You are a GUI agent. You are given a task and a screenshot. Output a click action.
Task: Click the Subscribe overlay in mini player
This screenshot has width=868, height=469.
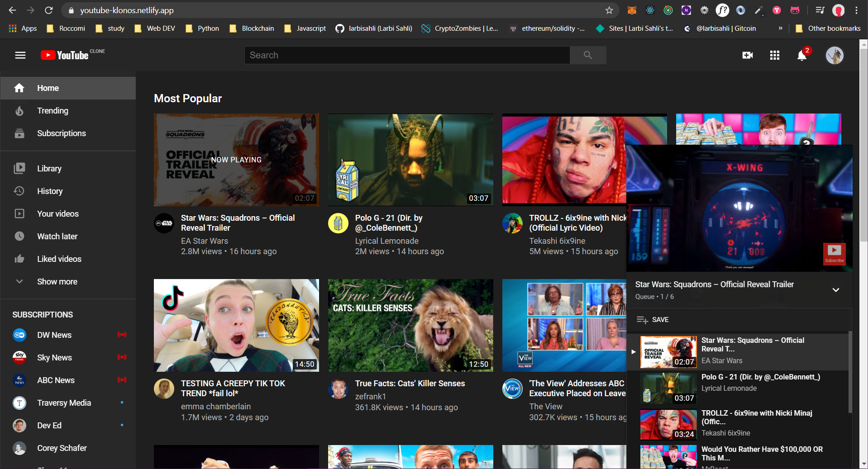coord(834,253)
